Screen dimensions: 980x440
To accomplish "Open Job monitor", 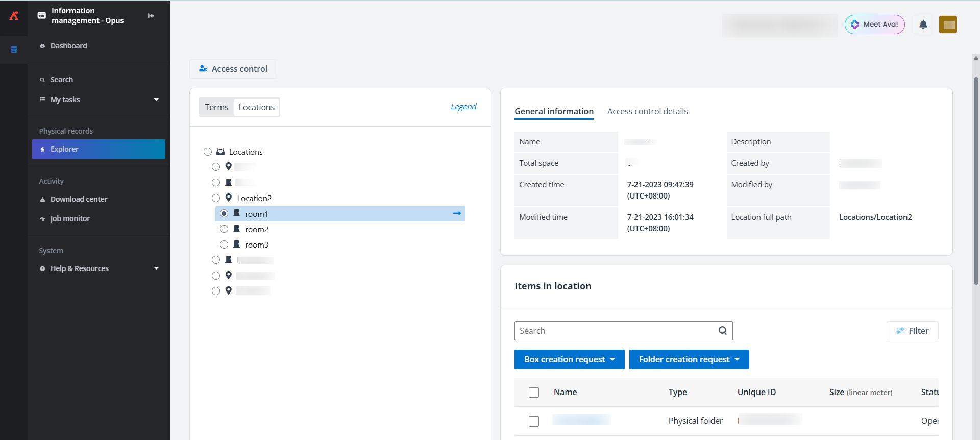I will click(x=70, y=218).
